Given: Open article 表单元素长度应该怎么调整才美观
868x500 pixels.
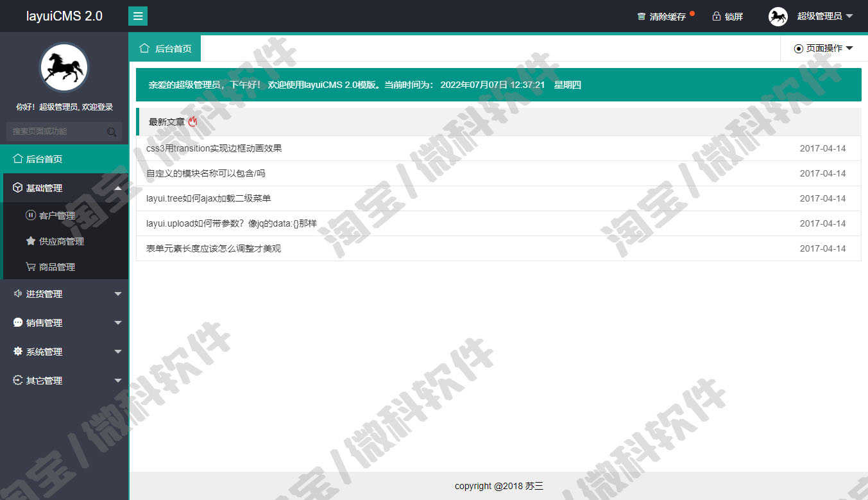Looking at the screenshot, I should click(214, 248).
